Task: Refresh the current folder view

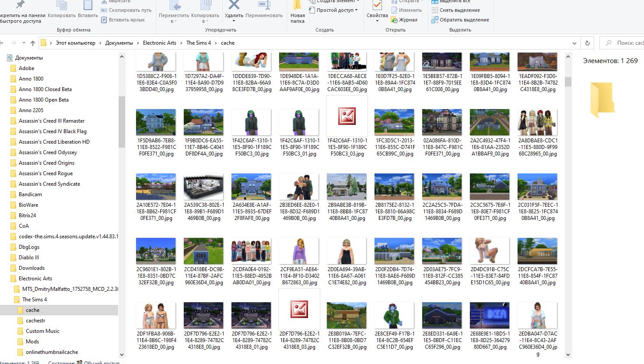Action: click(588, 43)
